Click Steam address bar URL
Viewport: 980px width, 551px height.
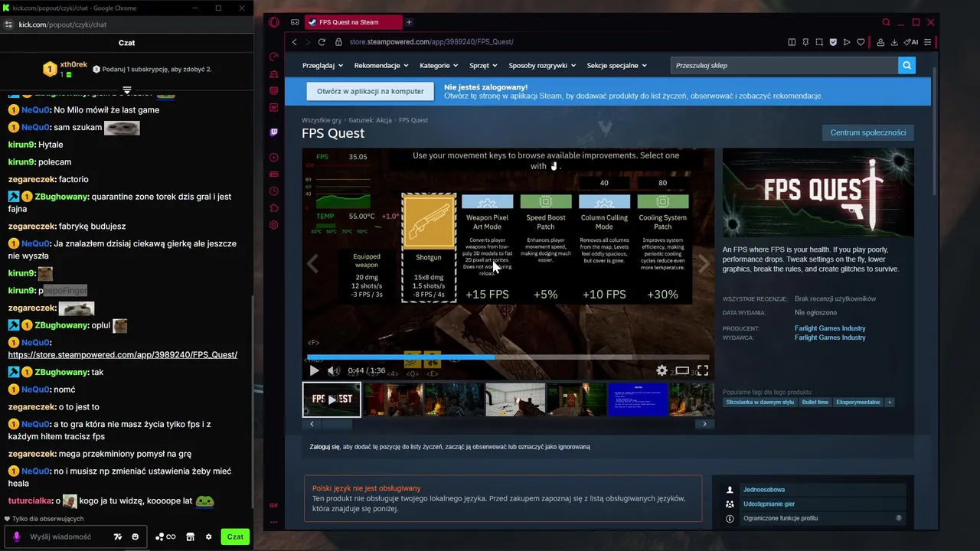point(431,42)
